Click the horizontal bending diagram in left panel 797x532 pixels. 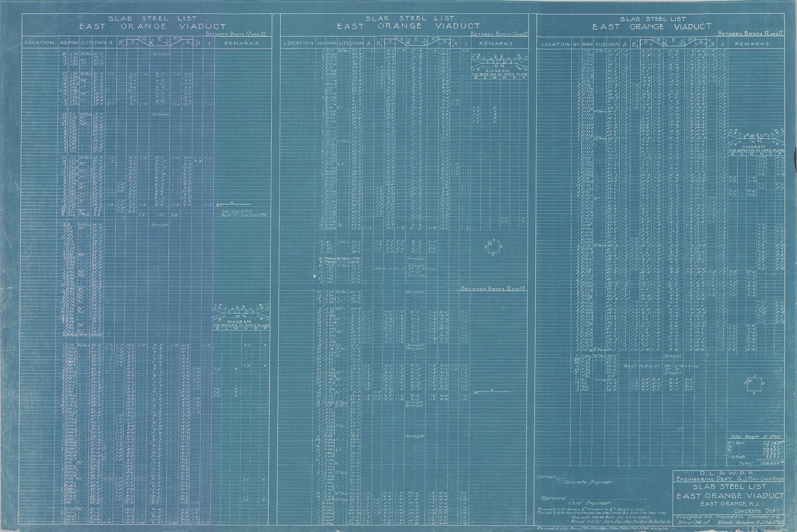click(241, 313)
